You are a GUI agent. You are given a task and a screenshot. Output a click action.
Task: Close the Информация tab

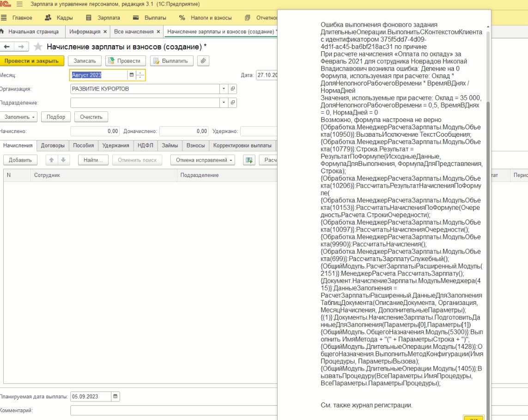(105, 32)
